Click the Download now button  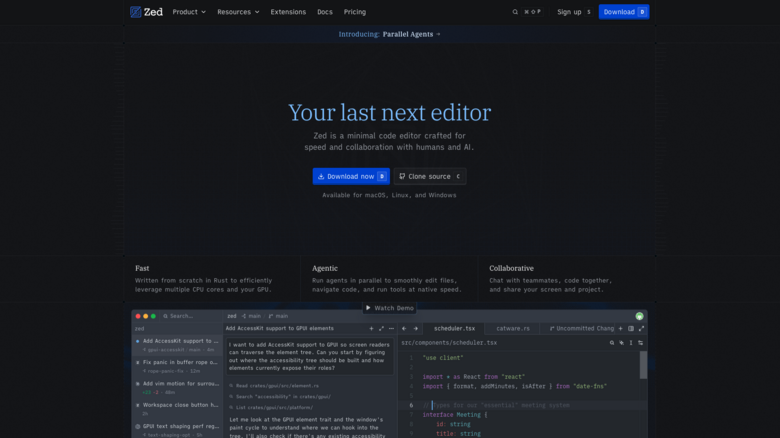pos(351,176)
